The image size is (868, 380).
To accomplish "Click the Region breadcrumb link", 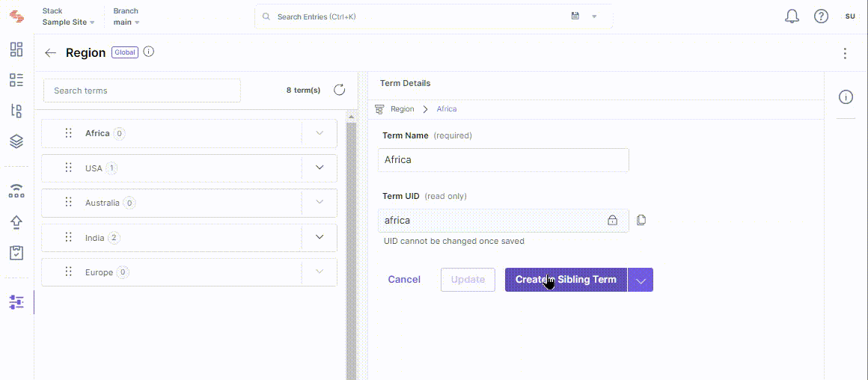I will (x=402, y=109).
